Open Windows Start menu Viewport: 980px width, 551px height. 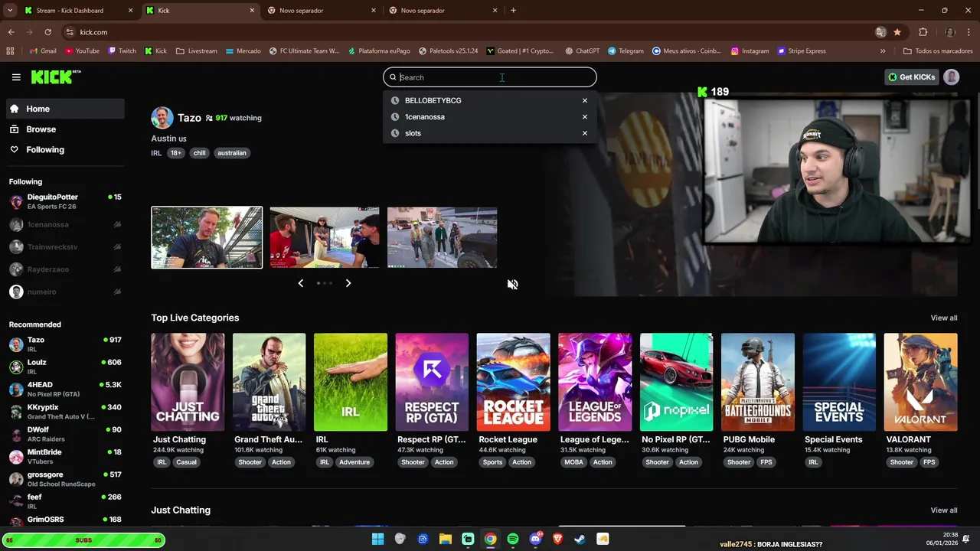tap(377, 539)
